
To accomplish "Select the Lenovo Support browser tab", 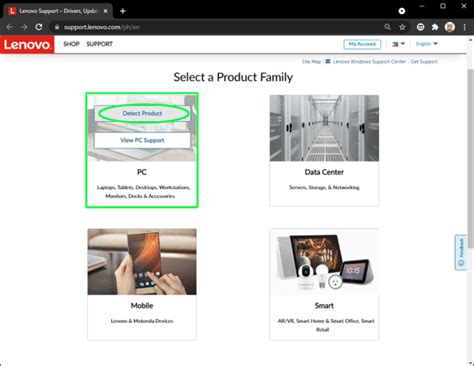I will coord(58,11).
